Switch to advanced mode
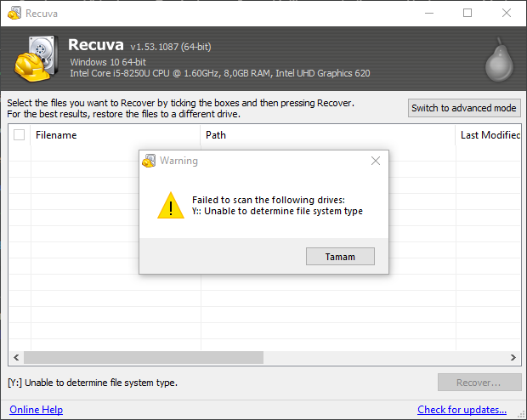 (x=464, y=108)
